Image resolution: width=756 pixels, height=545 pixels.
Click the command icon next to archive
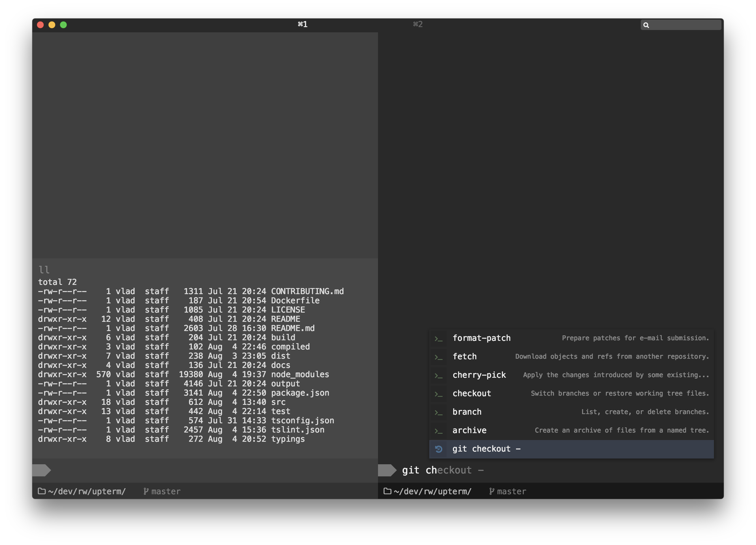pyautogui.click(x=438, y=431)
